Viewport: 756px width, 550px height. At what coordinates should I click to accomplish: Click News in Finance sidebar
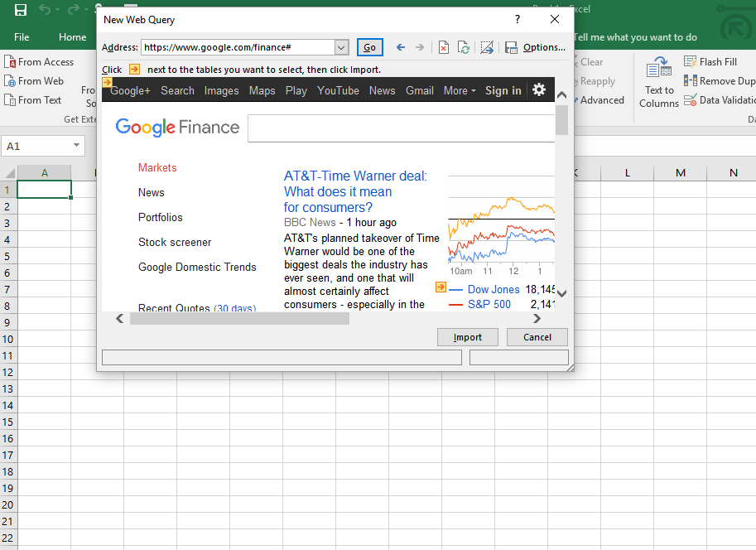point(151,192)
